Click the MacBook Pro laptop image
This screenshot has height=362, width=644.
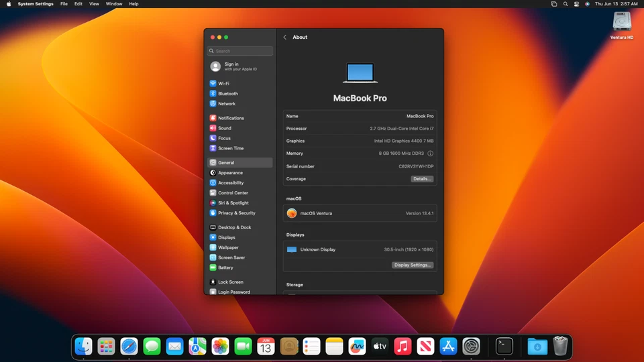click(360, 73)
